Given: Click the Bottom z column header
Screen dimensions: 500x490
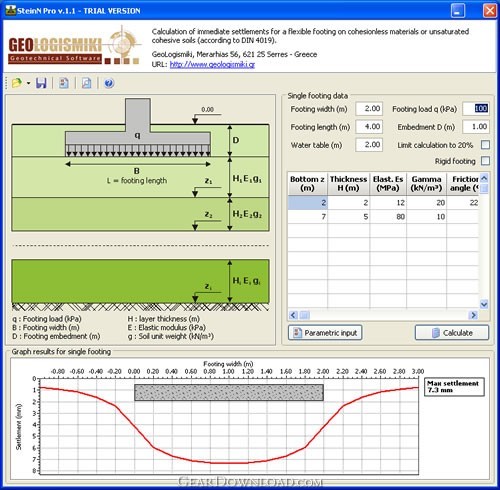Looking at the screenshot, I should [x=307, y=184].
